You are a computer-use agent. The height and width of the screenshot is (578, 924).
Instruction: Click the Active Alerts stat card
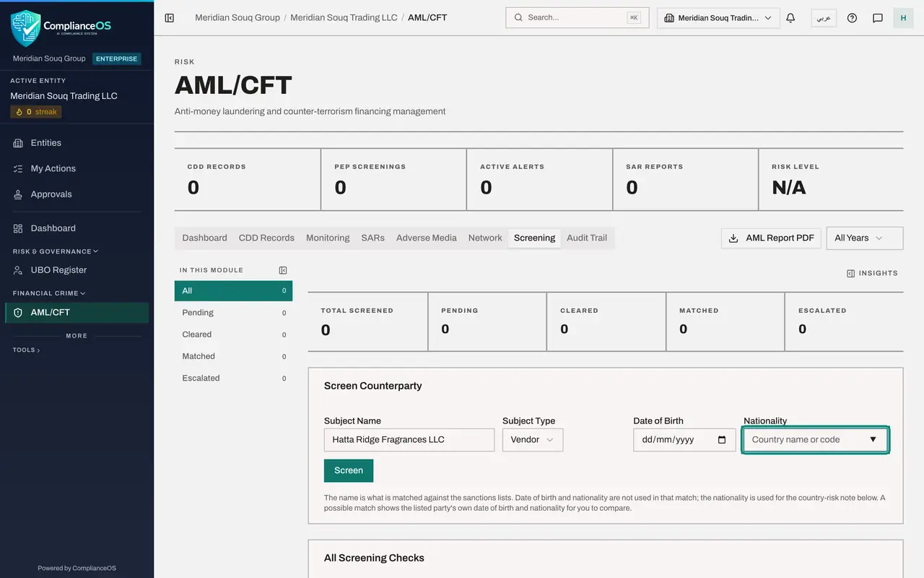[540, 179]
